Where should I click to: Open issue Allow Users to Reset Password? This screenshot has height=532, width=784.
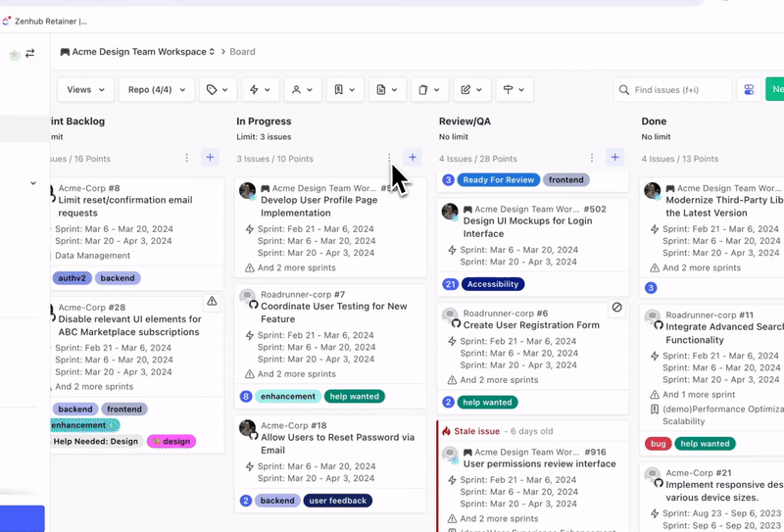point(337,444)
